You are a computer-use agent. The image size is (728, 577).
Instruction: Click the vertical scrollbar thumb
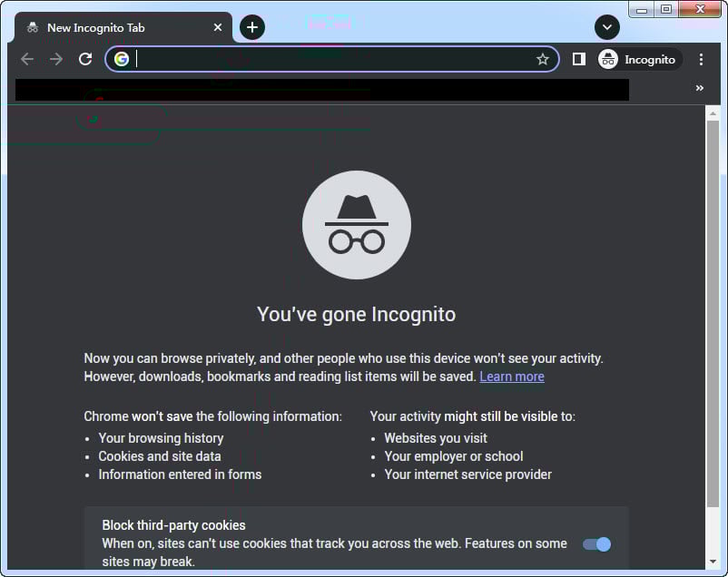pyautogui.click(x=713, y=314)
